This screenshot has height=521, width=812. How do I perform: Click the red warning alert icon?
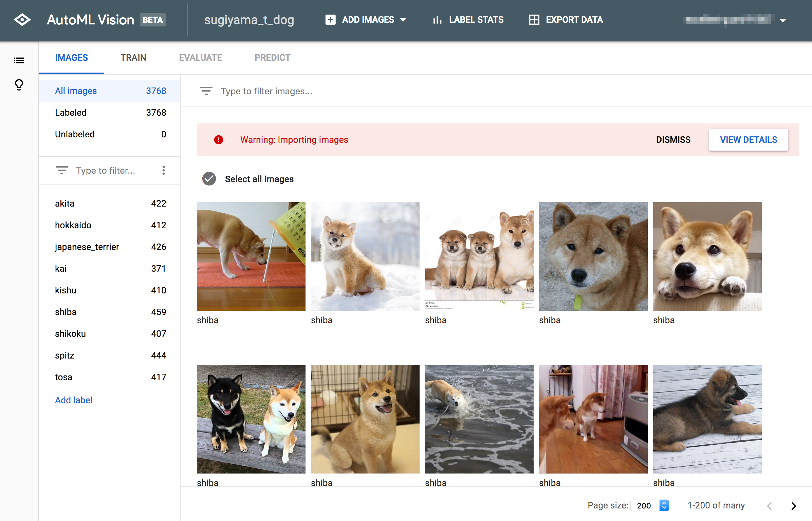point(219,140)
